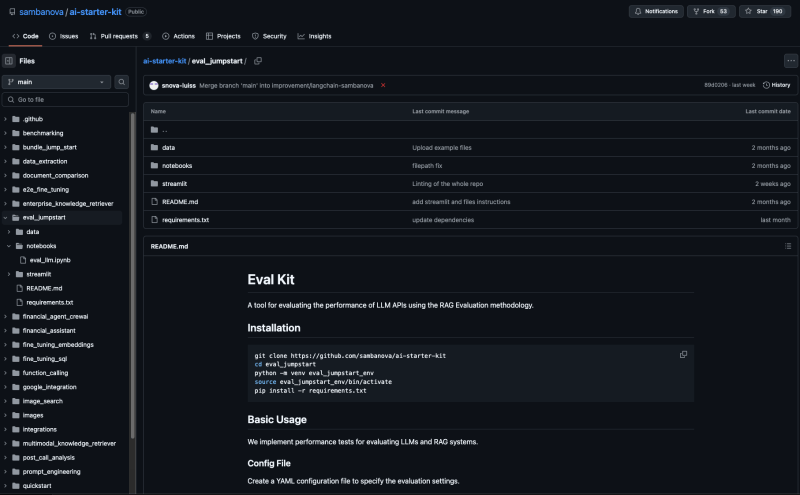Open the Code tab
Viewport: 800px width, 495px height.
coord(26,36)
